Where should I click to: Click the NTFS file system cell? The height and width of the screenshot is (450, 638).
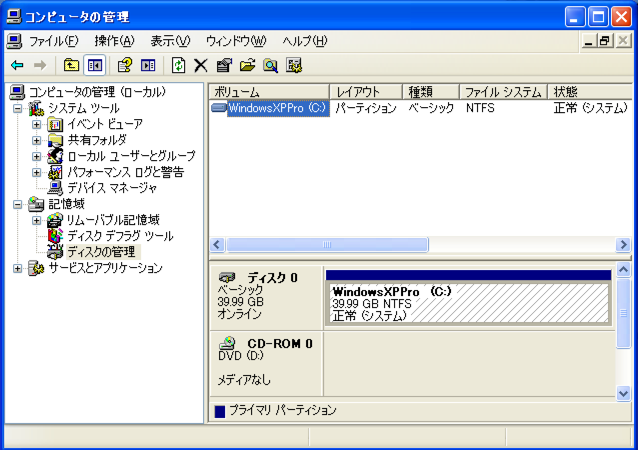(x=480, y=108)
